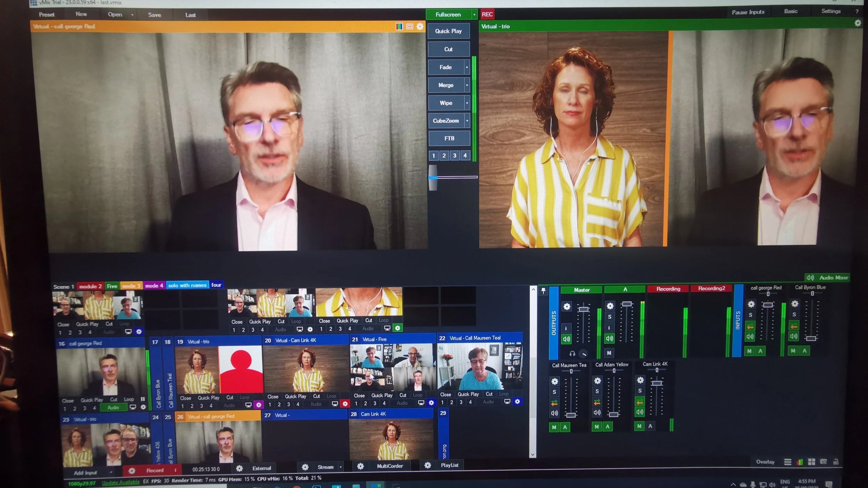Image resolution: width=868 pixels, height=488 pixels.
Task: Mute the Master output speaker icon
Action: point(566,339)
